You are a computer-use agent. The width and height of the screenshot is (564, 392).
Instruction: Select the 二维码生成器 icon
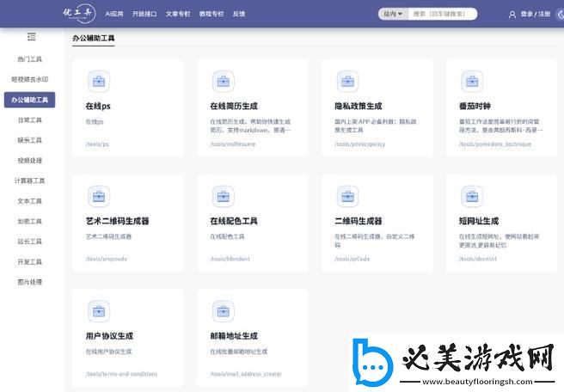point(347,196)
